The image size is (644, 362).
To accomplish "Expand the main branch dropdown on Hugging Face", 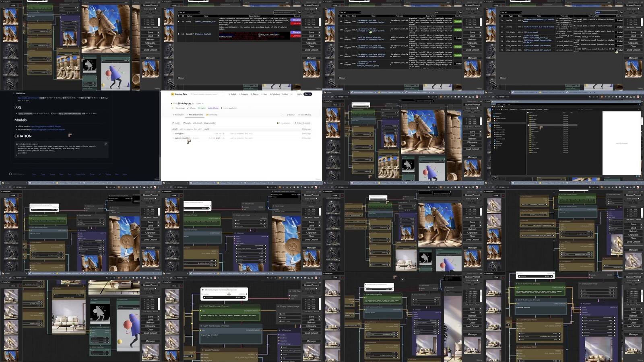I will pyautogui.click(x=176, y=123).
